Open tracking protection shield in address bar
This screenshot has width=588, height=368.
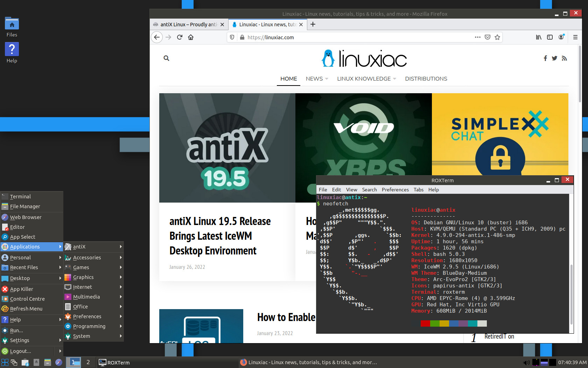click(232, 37)
